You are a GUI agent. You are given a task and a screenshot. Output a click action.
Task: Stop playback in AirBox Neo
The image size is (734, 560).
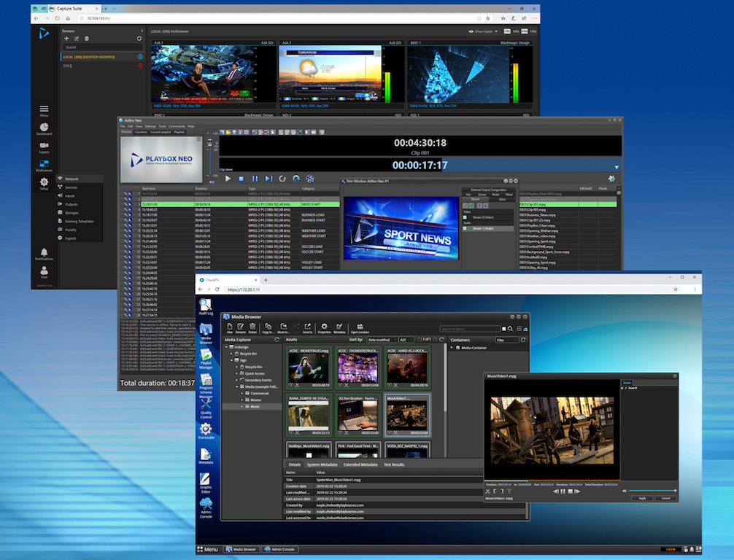coord(241,179)
